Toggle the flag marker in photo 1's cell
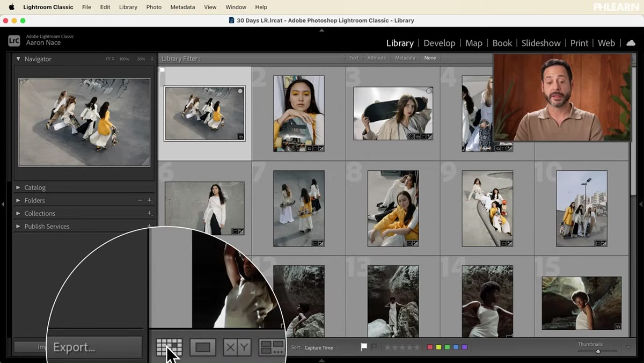The image size is (644, 363). (162, 70)
